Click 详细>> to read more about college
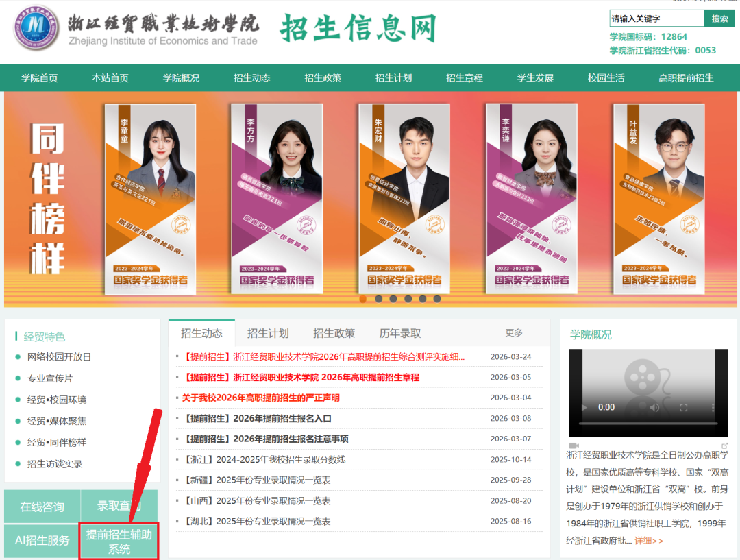This screenshot has height=560, width=740. point(648,541)
